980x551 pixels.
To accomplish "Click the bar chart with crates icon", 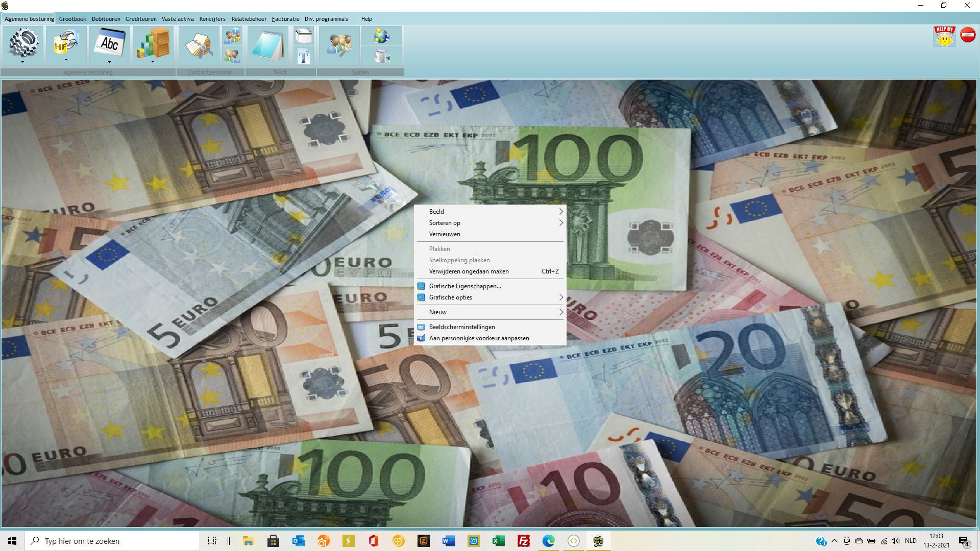I will point(153,43).
